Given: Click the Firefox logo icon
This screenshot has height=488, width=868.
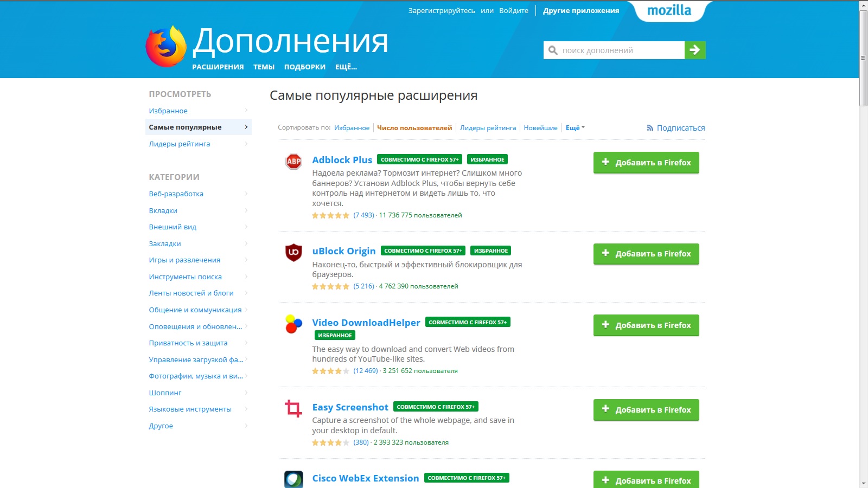Looking at the screenshot, I should [166, 46].
